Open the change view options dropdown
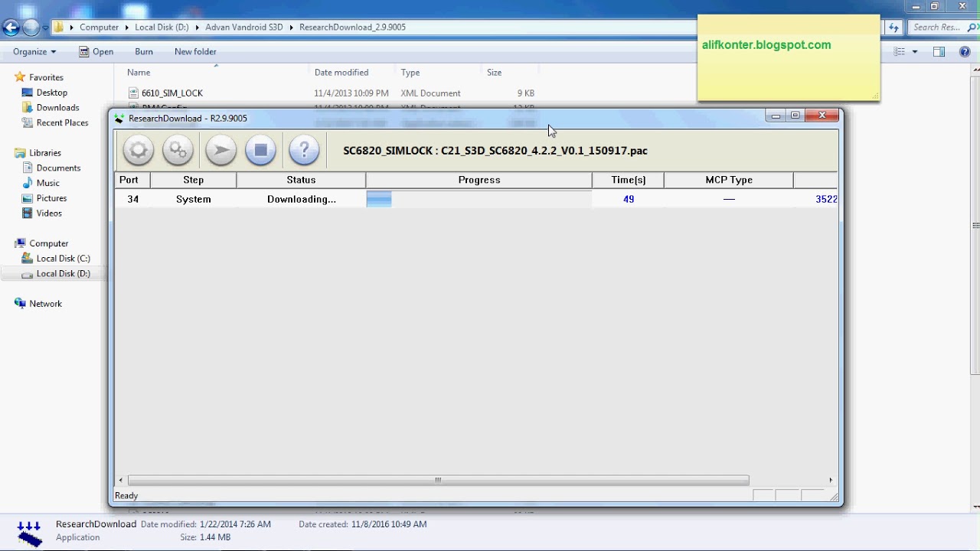The image size is (980, 551). tap(915, 52)
